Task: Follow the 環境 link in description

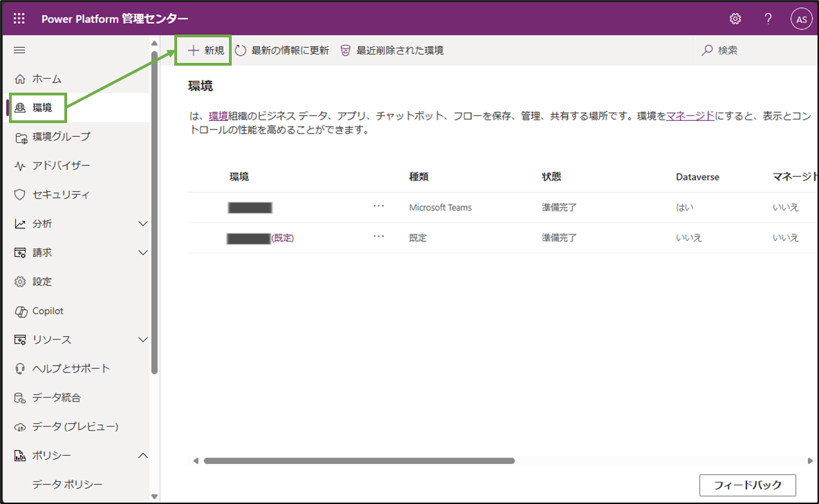Action: 218,116
